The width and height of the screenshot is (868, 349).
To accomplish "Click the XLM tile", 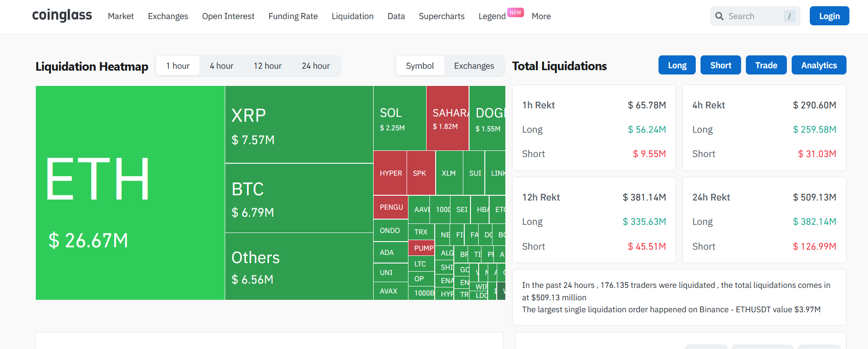I will click(449, 173).
